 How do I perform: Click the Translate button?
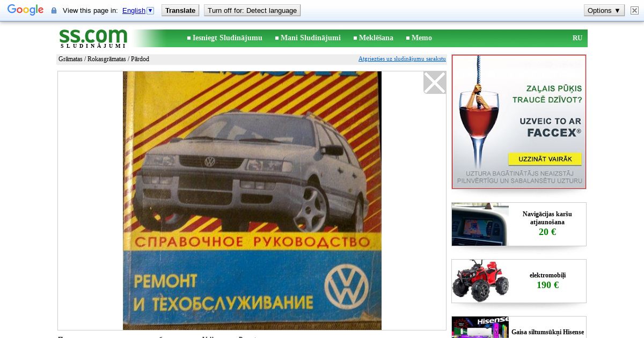(x=180, y=11)
